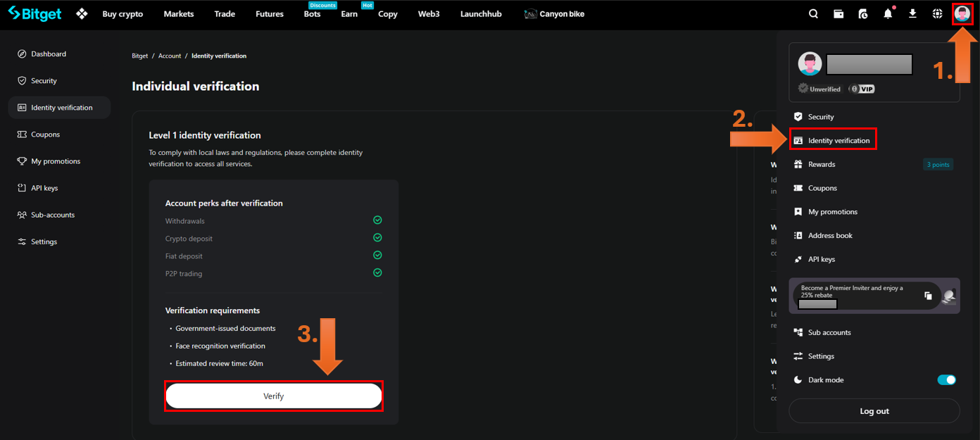Open Address book from profile menu
The width and height of the screenshot is (980, 440).
coord(829,236)
